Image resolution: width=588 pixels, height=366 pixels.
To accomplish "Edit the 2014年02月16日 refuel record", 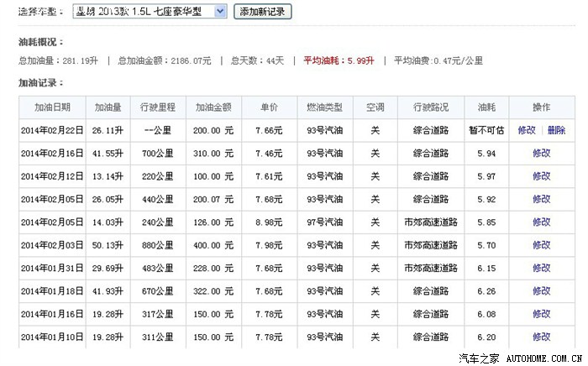I will 541,153.
